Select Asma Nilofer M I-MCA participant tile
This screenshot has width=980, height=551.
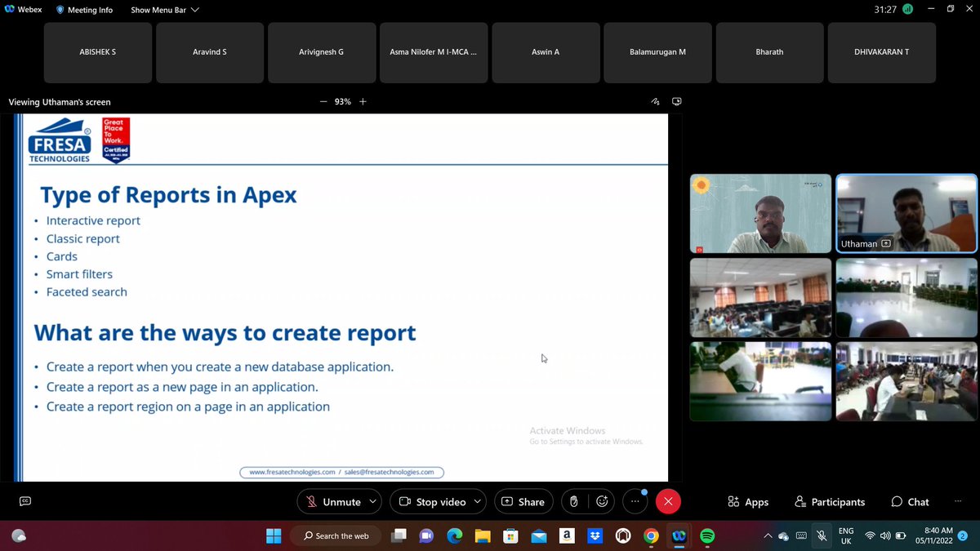[434, 52]
